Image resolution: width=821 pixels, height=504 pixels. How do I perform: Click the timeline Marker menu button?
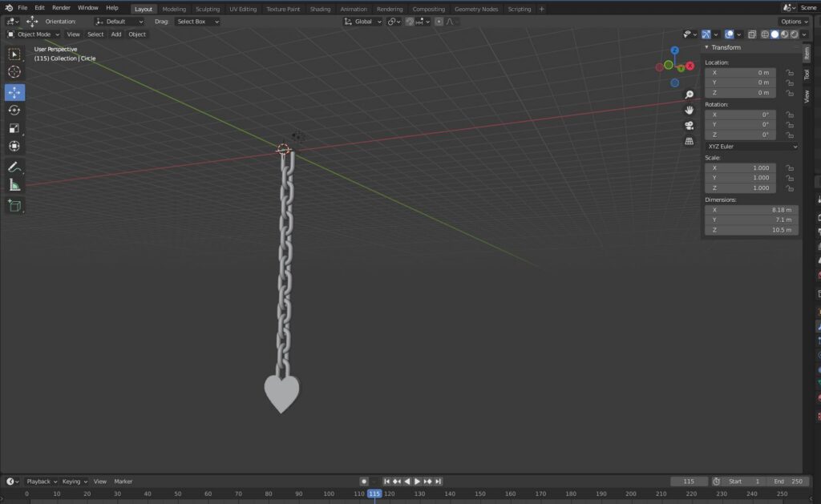(x=123, y=482)
